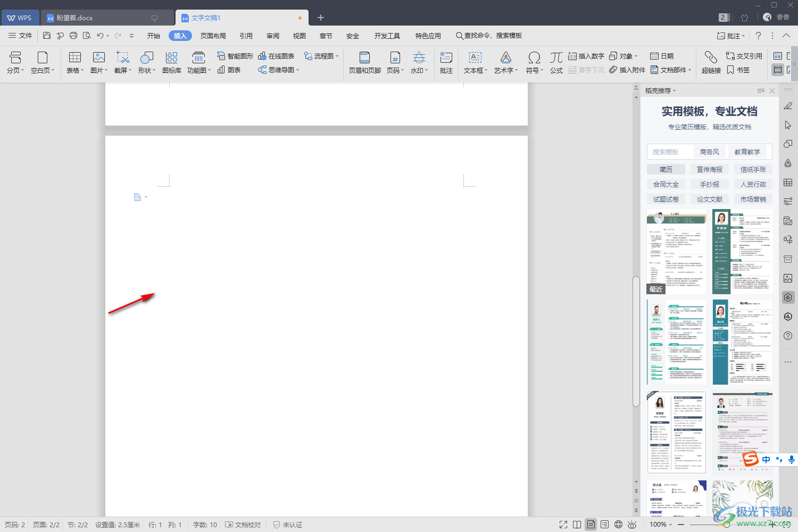
Task: Click Header and Footer (页眉和页脚)
Action: 365,62
